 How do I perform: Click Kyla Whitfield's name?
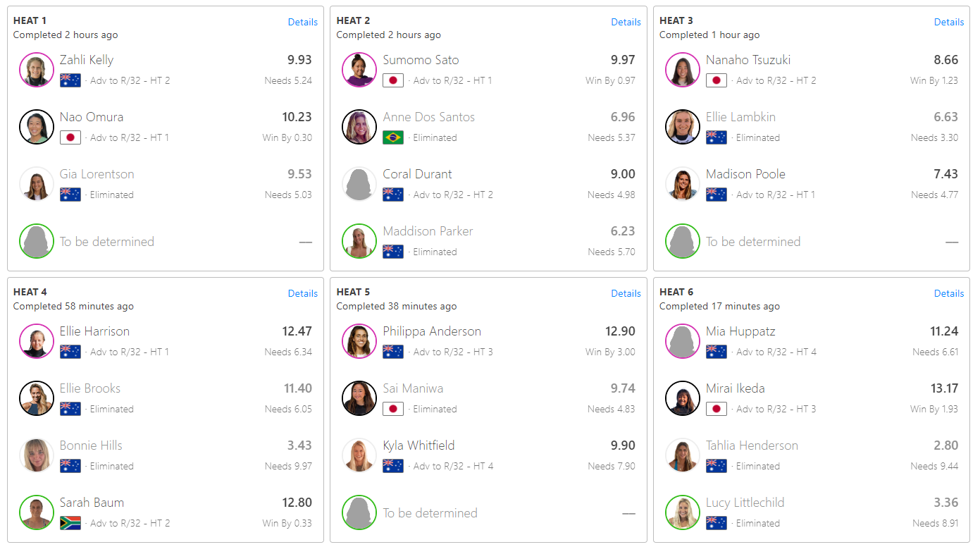tap(418, 445)
